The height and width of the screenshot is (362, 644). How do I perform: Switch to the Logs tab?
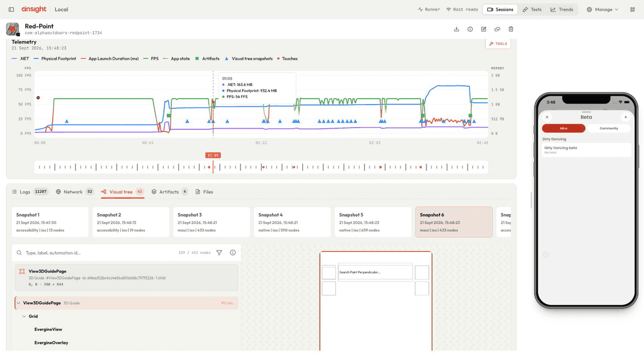click(x=30, y=191)
